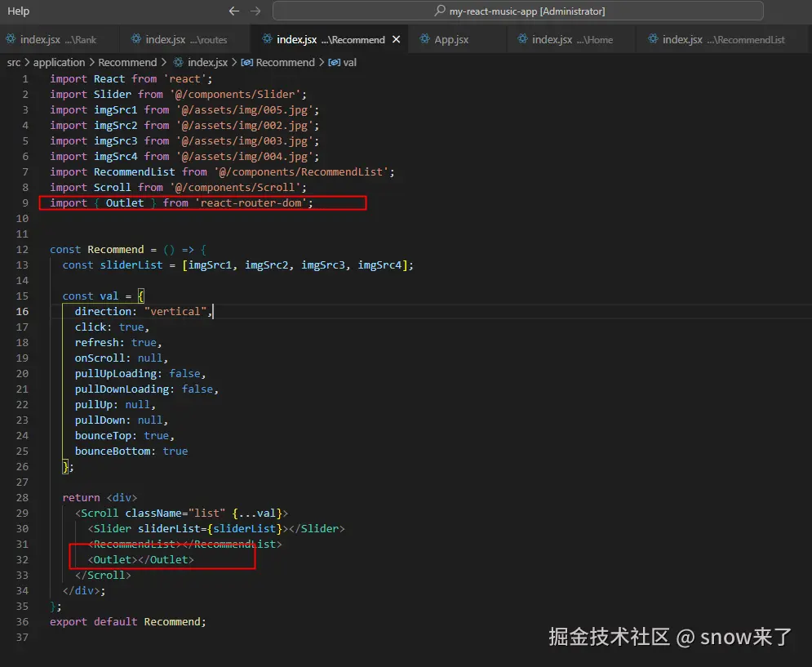Click sliderList on line 13
812x667 pixels.
click(x=131, y=265)
